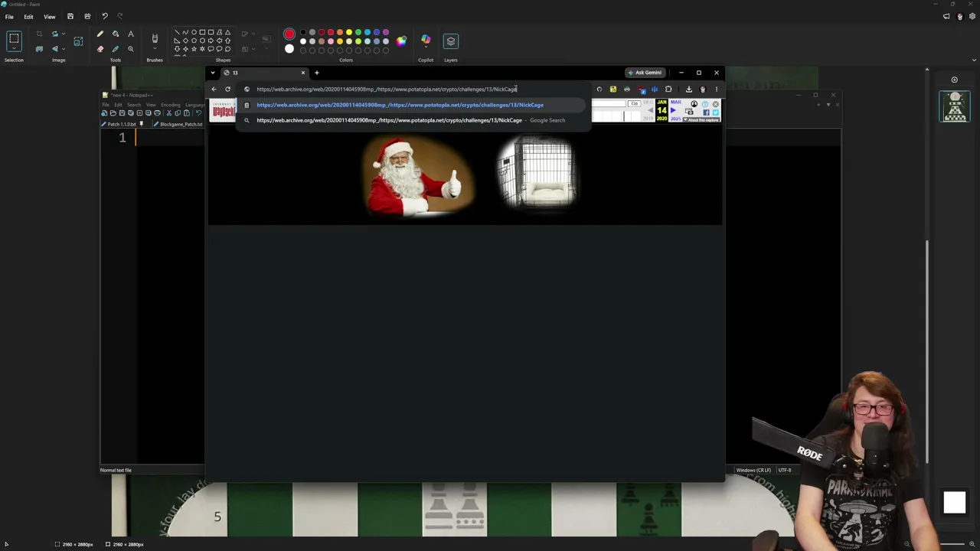Select the rectangular Selection tool
The width and height of the screenshot is (980, 551).
click(14, 38)
